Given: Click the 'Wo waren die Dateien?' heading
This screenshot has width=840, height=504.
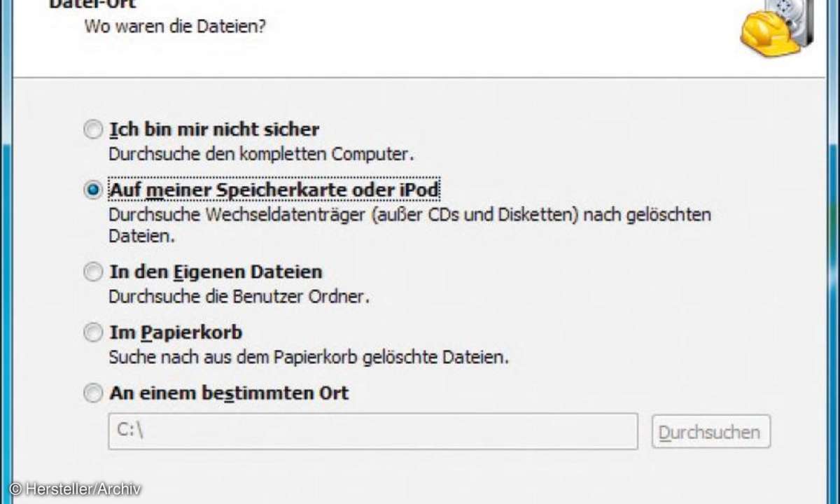Looking at the screenshot, I should pyautogui.click(x=175, y=28).
